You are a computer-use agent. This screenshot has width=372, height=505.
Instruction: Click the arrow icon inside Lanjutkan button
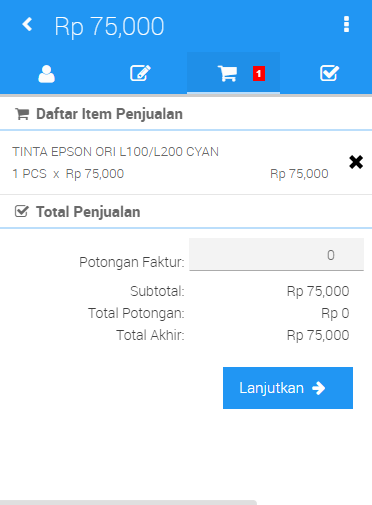319,388
